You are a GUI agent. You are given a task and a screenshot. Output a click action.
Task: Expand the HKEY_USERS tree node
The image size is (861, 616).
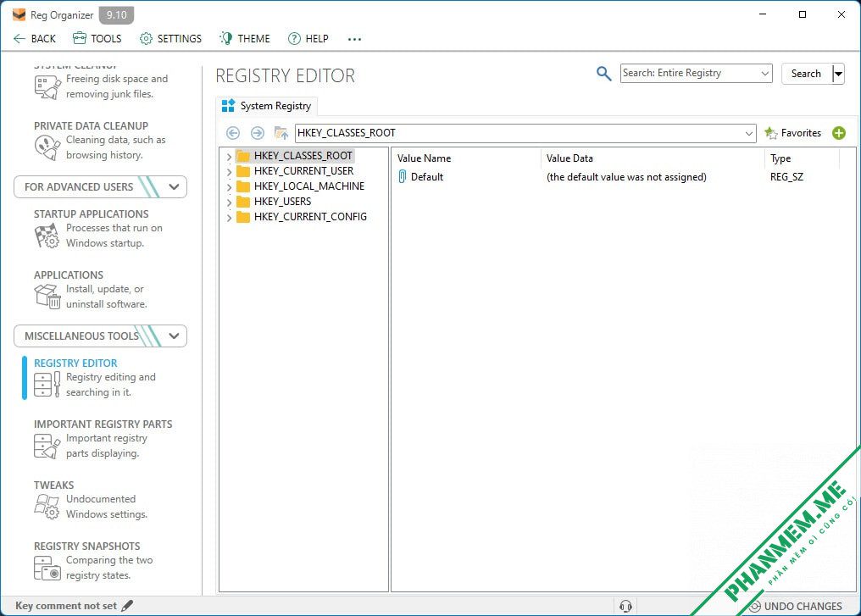[229, 202]
